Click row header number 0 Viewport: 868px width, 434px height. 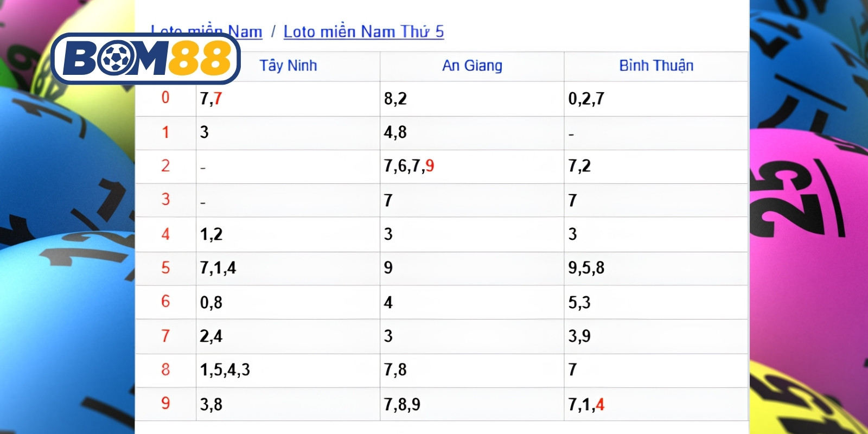click(165, 98)
